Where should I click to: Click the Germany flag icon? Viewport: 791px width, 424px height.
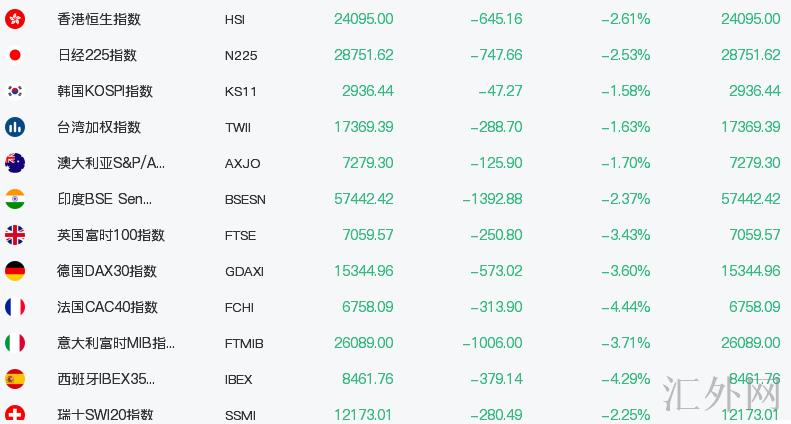pyautogui.click(x=15, y=271)
